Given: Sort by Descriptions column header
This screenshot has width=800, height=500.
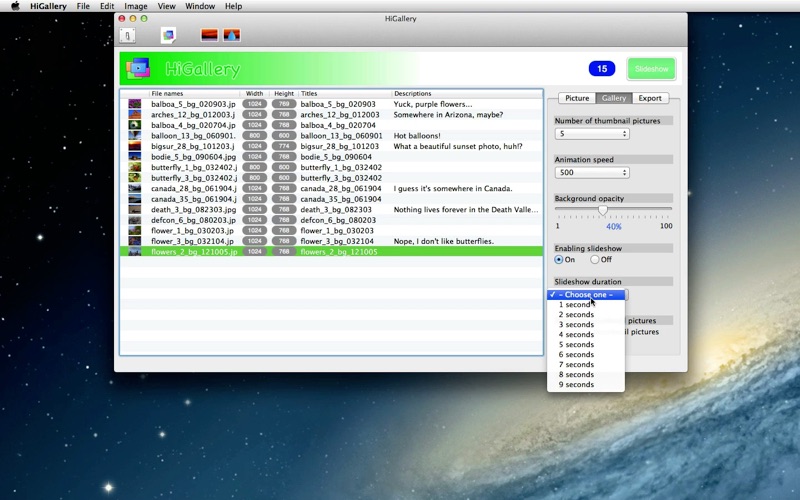Looking at the screenshot, I should coord(467,93).
